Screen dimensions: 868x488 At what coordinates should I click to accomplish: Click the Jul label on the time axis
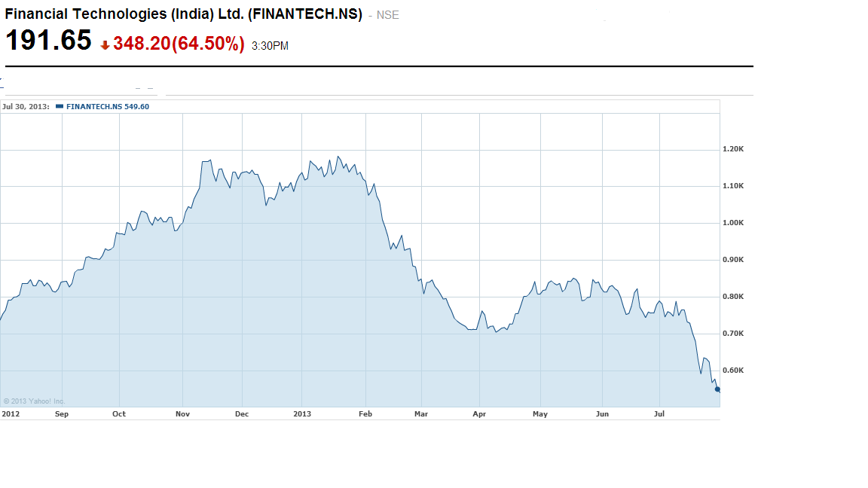[659, 413]
